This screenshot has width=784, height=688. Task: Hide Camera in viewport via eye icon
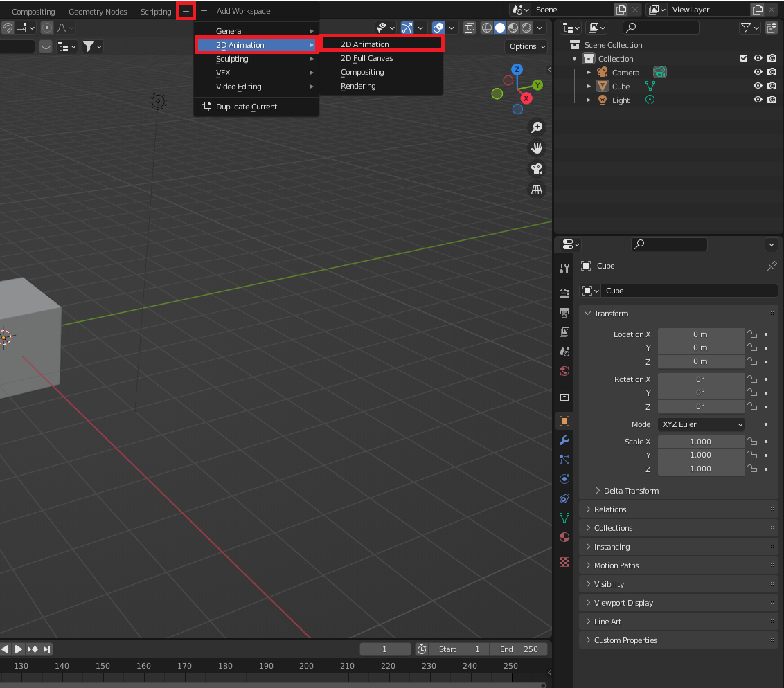coord(758,72)
